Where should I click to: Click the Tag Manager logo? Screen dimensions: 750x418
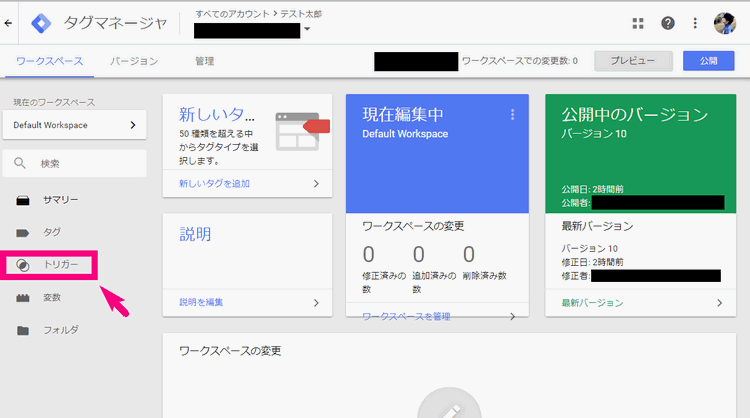tap(41, 23)
